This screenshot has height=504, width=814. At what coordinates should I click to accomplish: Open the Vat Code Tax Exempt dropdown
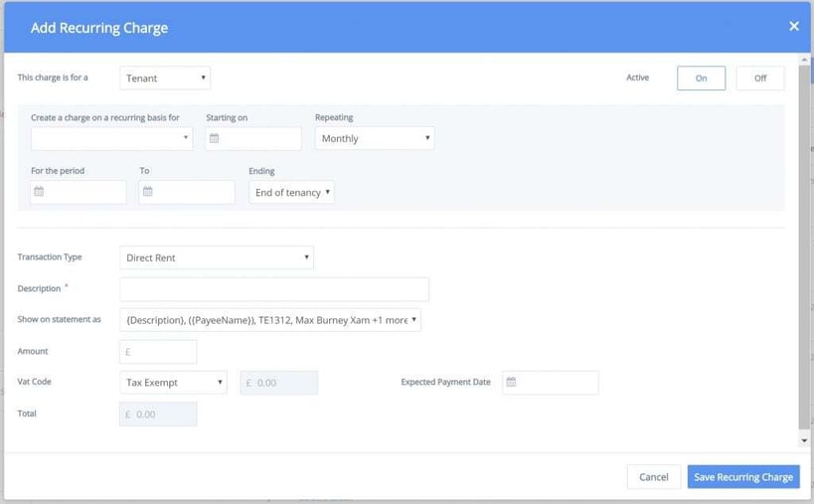tap(173, 383)
